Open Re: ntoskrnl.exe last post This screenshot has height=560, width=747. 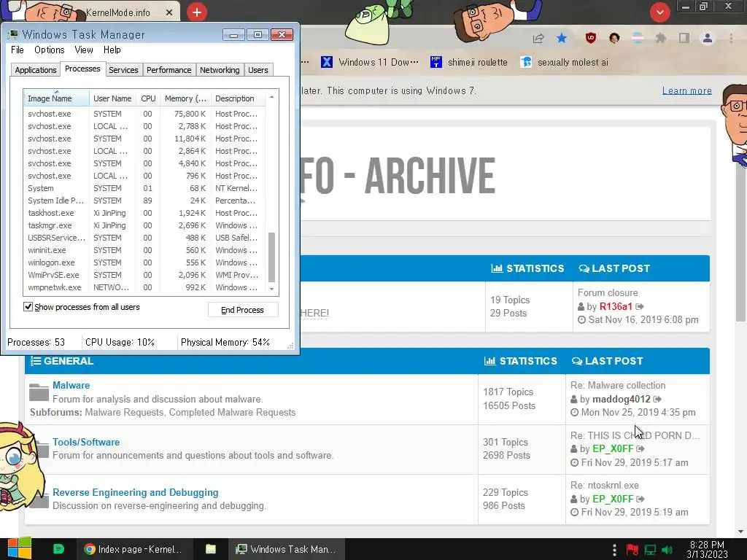point(605,485)
